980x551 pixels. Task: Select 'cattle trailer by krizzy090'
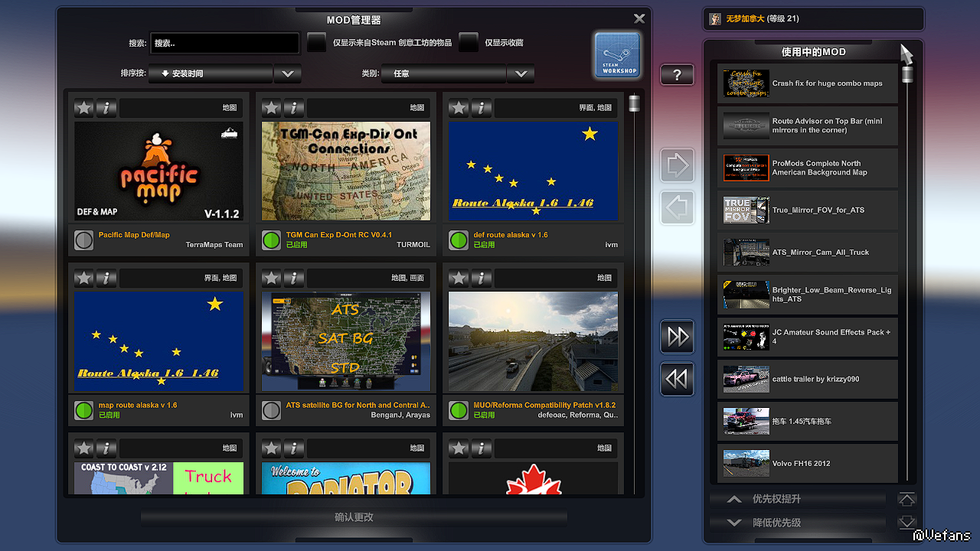(808, 379)
